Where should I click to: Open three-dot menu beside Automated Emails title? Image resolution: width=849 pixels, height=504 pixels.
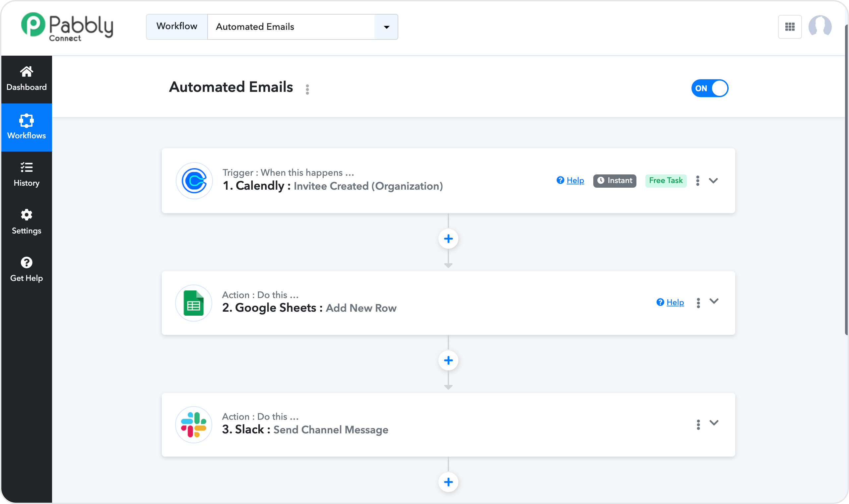tap(307, 89)
